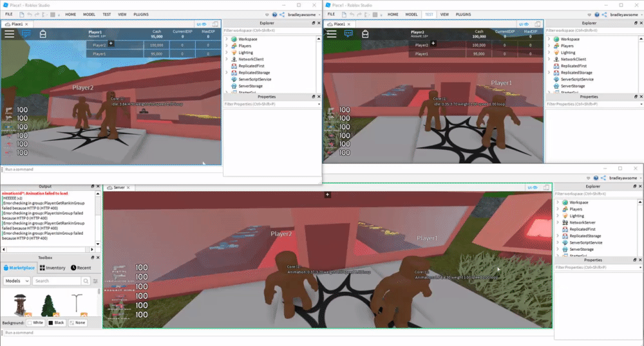Close the Toolbox panel

[98, 257]
